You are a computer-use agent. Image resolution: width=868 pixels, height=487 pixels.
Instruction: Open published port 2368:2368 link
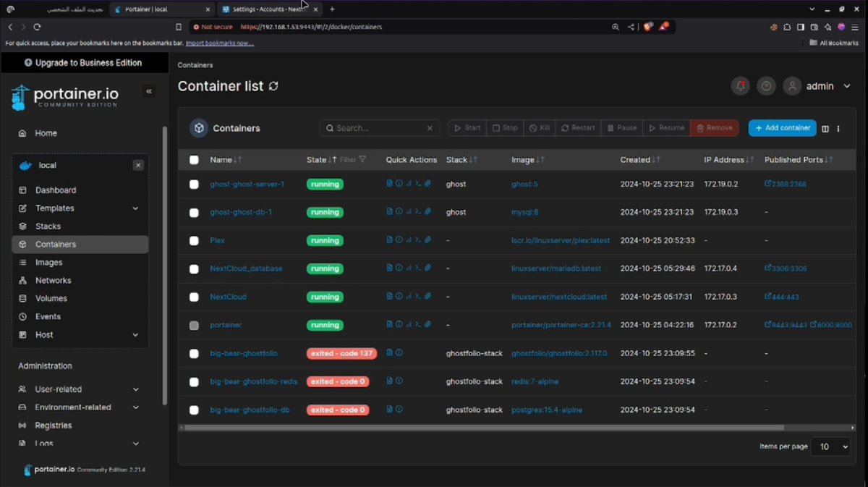tap(786, 184)
